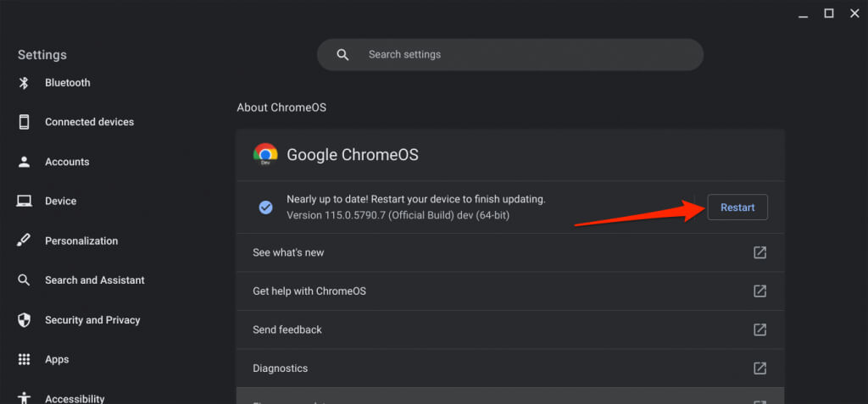This screenshot has height=404, width=868.
Task: Select Send feedback row
Action: (509, 329)
